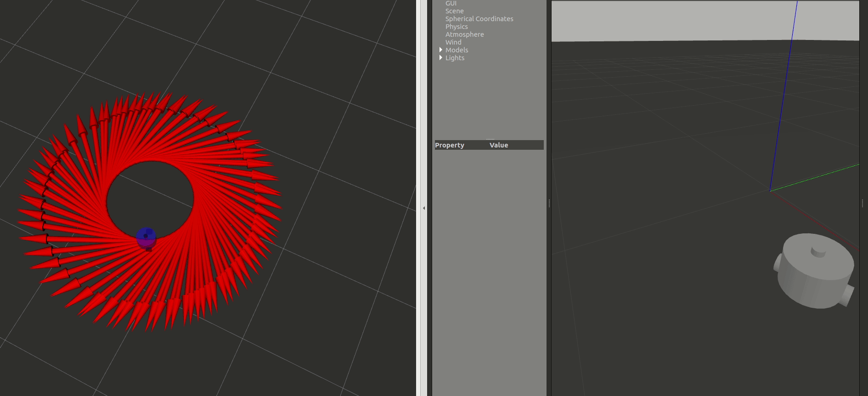Click the Property column header

pos(450,145)
